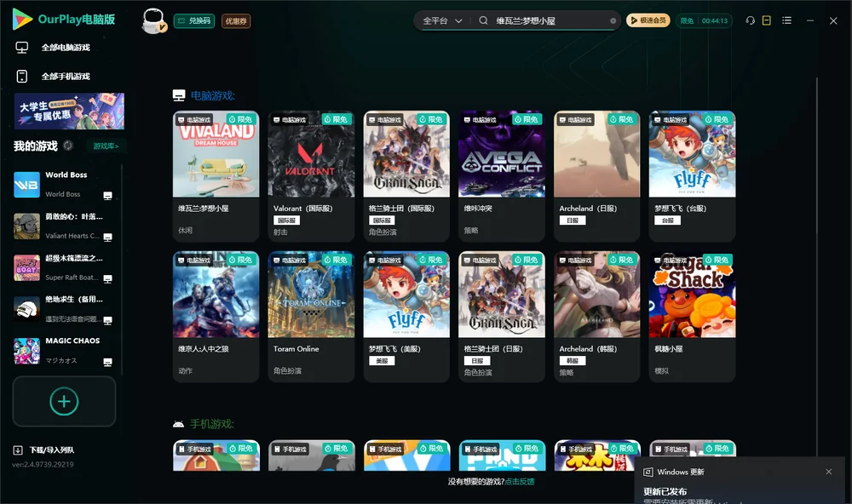Click the OurPlay logo icon

point(22,20)
